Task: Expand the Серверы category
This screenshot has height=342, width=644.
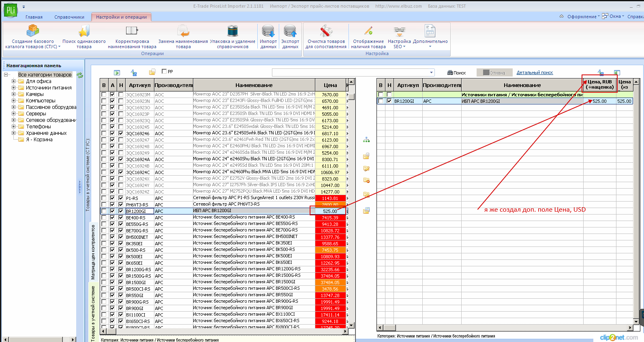Action: 13,114
